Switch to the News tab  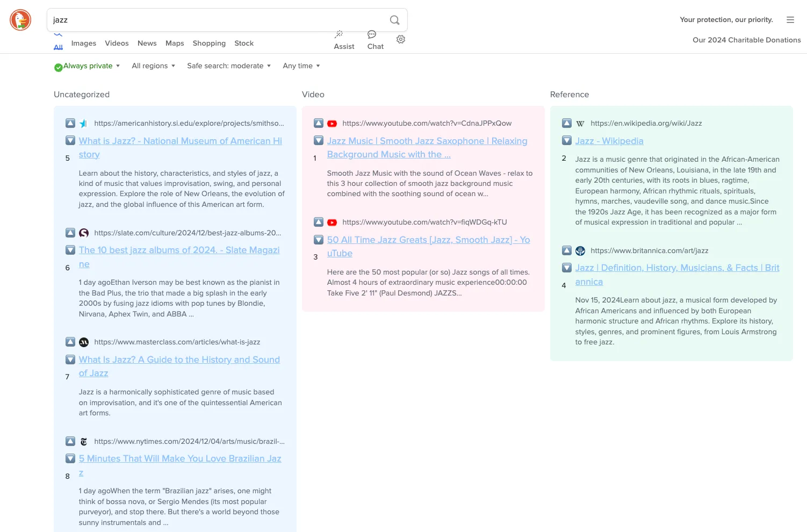tap(147, 44)
